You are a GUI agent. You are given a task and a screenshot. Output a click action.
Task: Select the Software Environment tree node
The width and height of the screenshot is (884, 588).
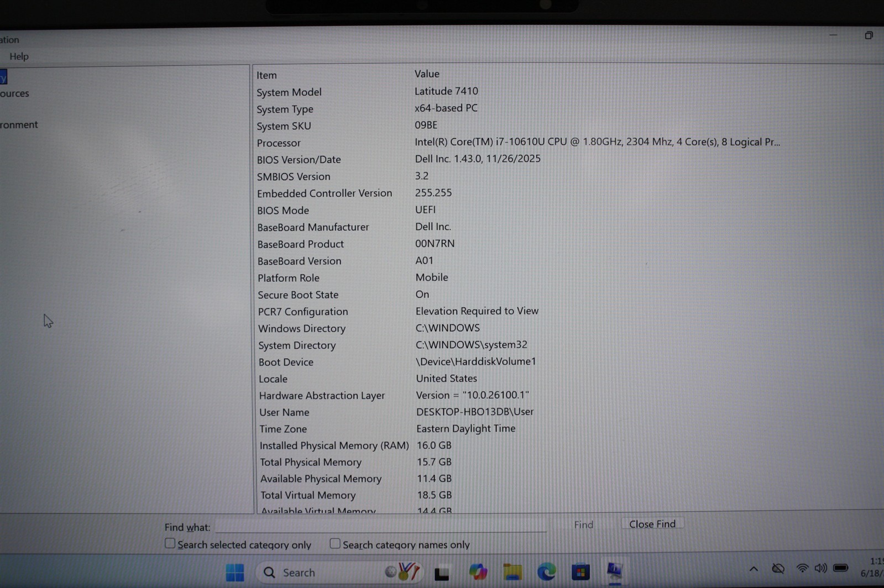coord(19,125)
